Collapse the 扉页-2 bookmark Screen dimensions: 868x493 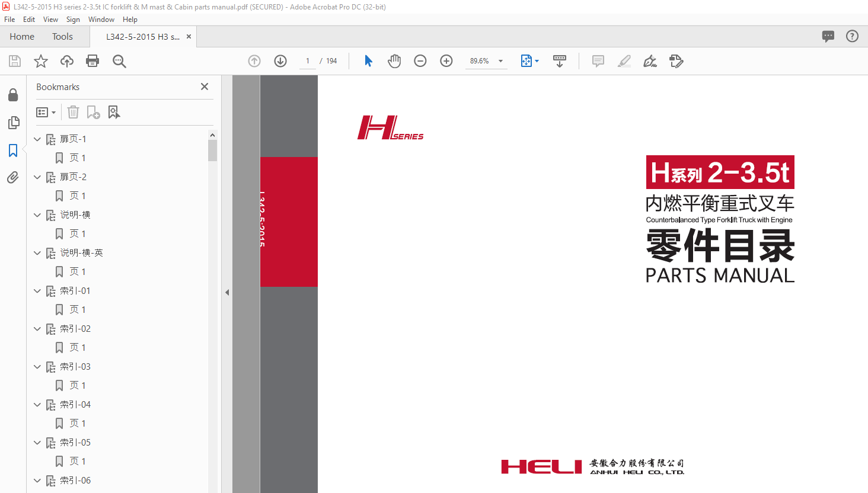(37, 177)
